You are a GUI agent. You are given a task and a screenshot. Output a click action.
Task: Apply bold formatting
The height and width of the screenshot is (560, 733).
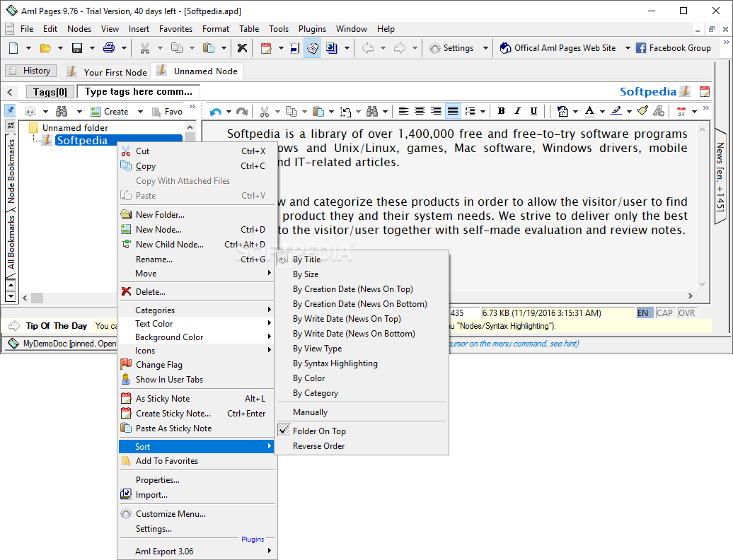click(x=501, y=111)
